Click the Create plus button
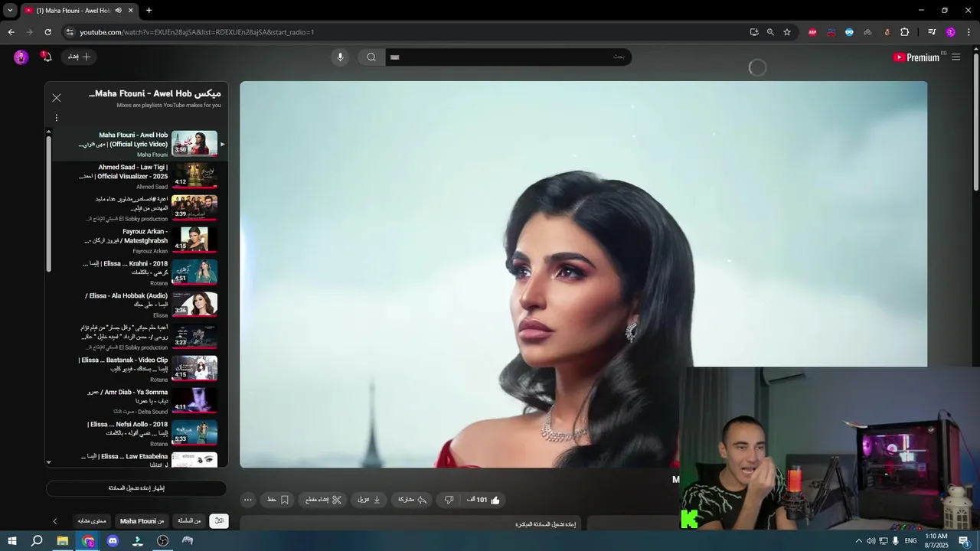980x551 pixels. pos(79,57)
